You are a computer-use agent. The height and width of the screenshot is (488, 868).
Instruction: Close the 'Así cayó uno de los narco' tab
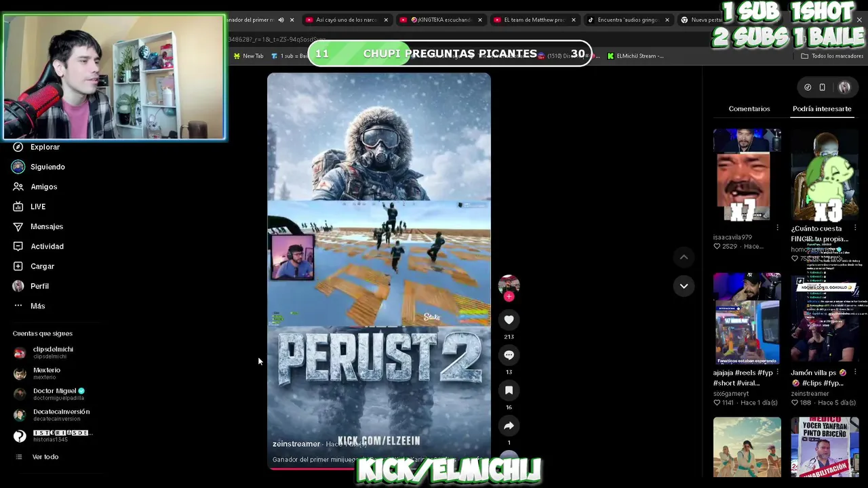(386, 20)
